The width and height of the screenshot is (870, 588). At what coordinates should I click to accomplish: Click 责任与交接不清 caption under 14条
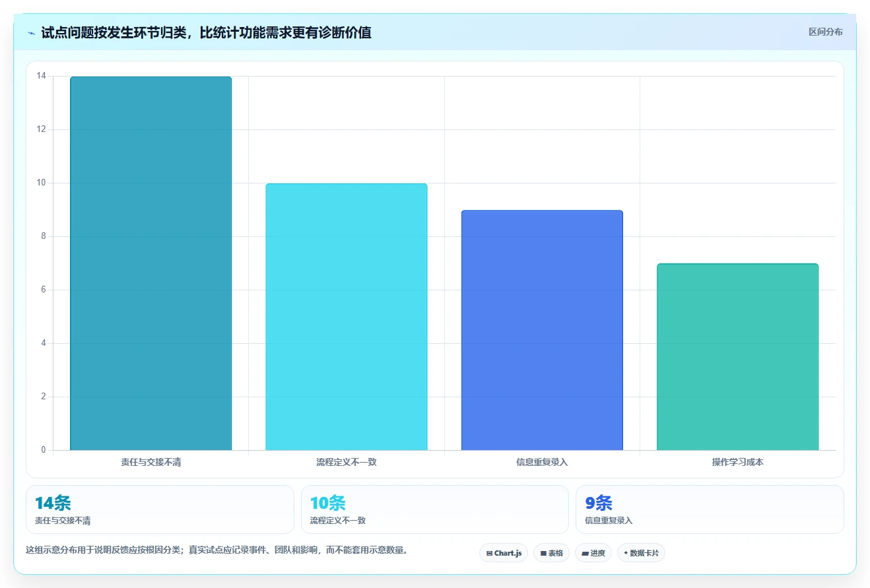pos(63,521)
